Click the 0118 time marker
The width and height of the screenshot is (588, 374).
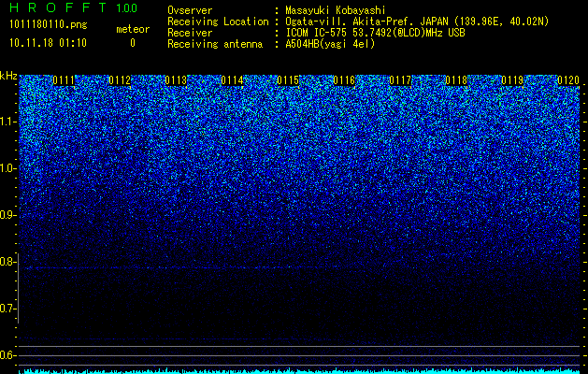tap(456, 80)
